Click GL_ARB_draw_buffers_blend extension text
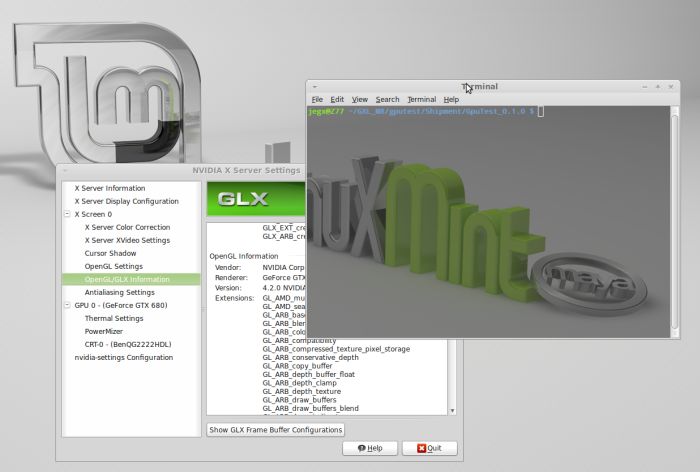This screenshot has width=700, height=472. pyautogui.click(x=311, y=409)
